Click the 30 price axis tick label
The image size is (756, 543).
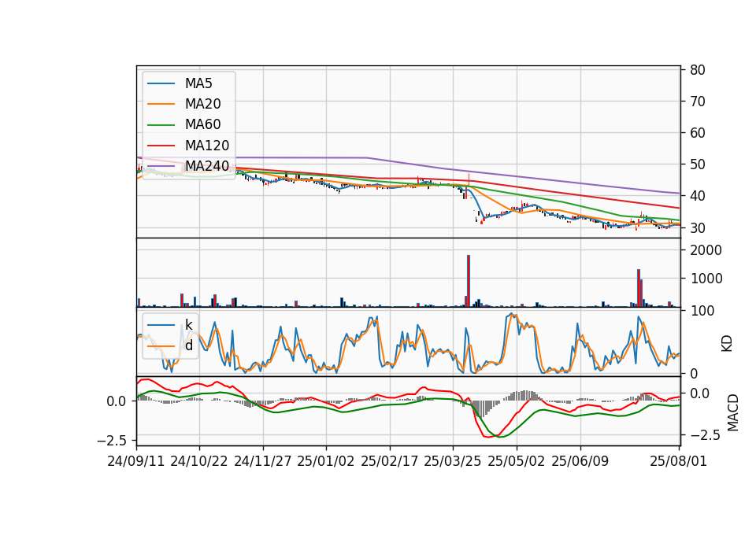click(x=697, y=228)
